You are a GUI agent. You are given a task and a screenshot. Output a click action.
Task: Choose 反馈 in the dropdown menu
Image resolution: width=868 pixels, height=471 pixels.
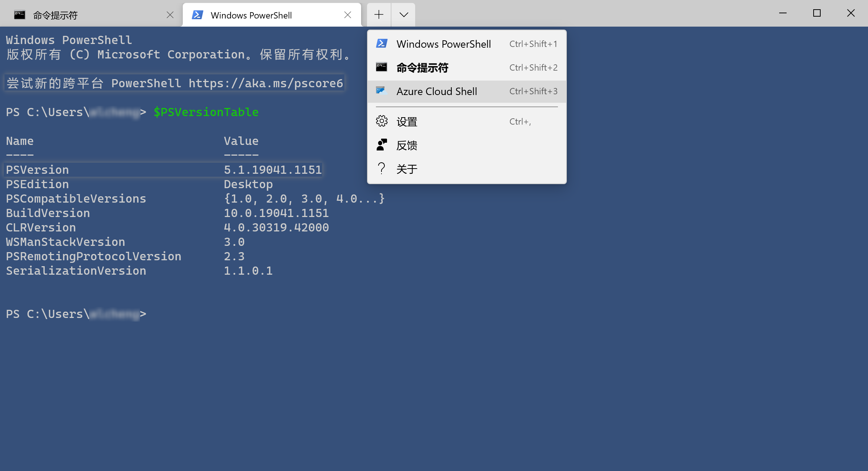coord(407,145)
